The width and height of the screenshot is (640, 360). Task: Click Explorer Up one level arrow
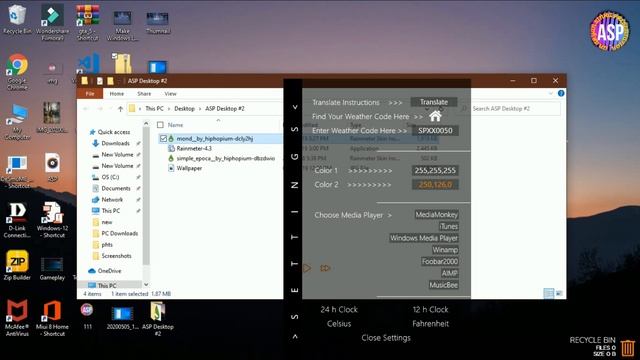click(120, 109)
